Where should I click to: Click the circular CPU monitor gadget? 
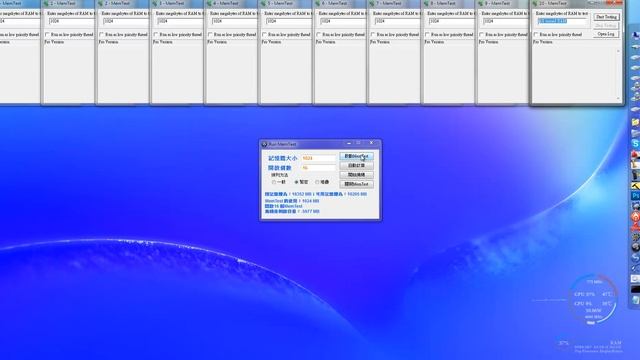click(593, 299)
